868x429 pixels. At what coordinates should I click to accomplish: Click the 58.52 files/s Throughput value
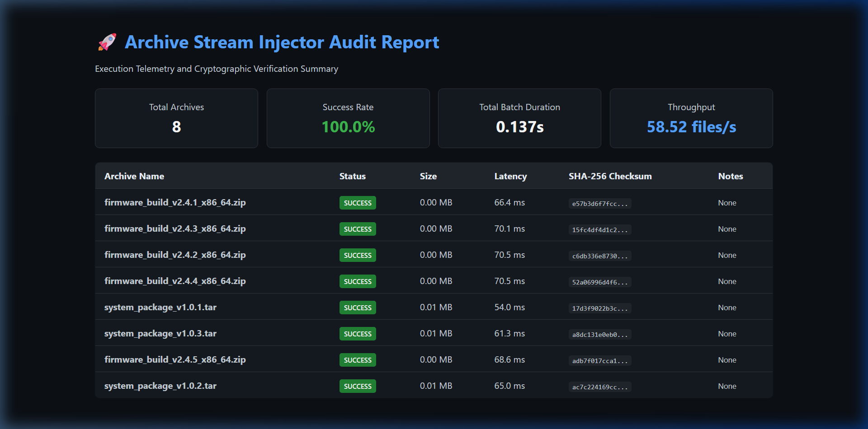coord(691,127)
